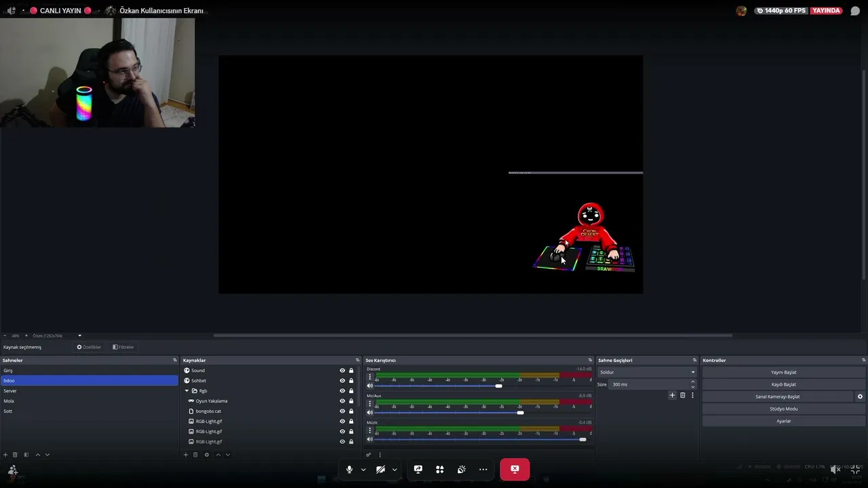868x488 pixels.
Task: Pop out the Kaynaklar dock panel
Action: [357, 361]
